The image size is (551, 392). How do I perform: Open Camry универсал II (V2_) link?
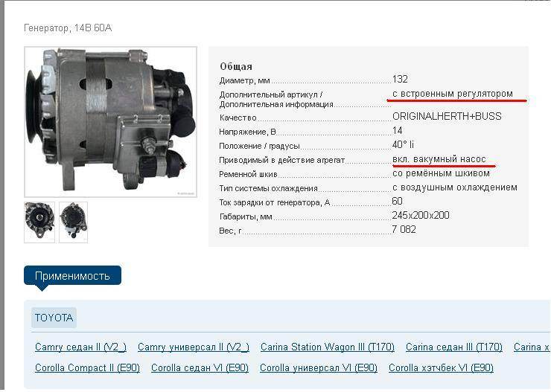pos(193,347)
